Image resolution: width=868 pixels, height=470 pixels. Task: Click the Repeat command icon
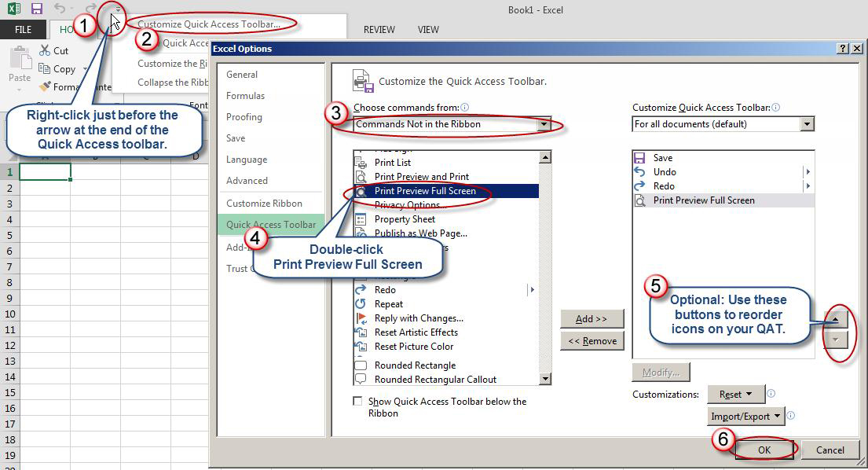[x=362, y=303]
